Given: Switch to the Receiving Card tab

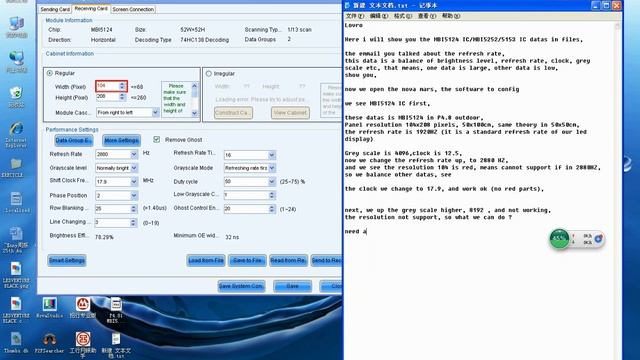Looking at the screenshot, I should [91, 8].
